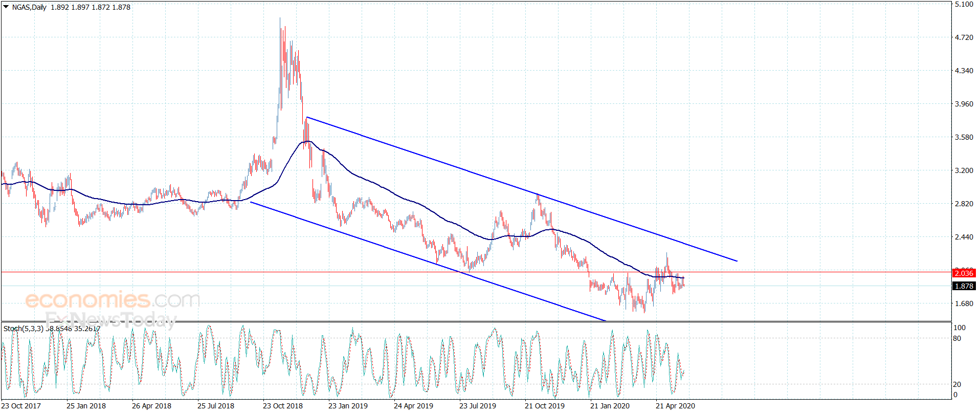The height and width of the screenshot is (413, 980).
Task: Click the OHLC values 1.892 1.897 1.872 1.878
Action: 91,7
